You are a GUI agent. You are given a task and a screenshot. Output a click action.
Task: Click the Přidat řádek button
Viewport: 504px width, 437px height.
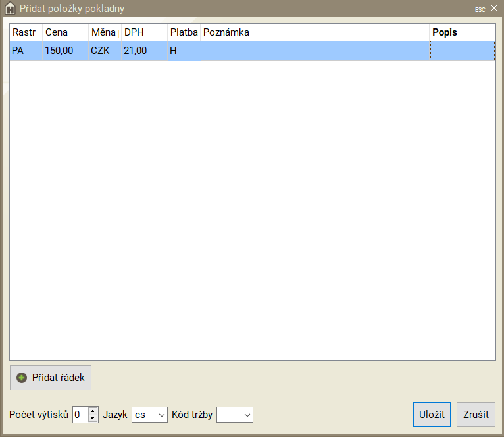51,378
